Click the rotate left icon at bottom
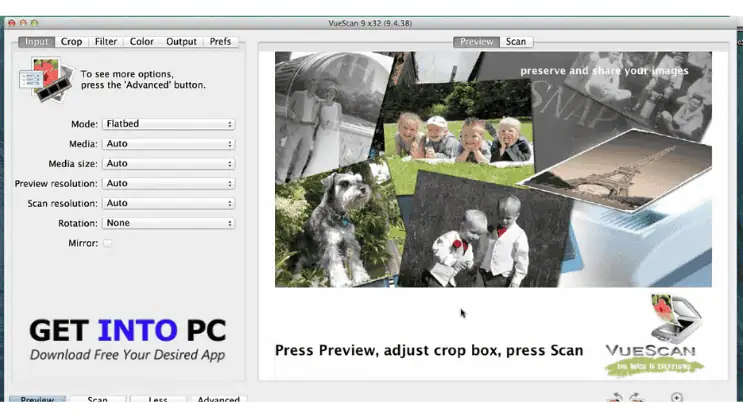Viewport: 743px width, 418px height. point(616,398)
